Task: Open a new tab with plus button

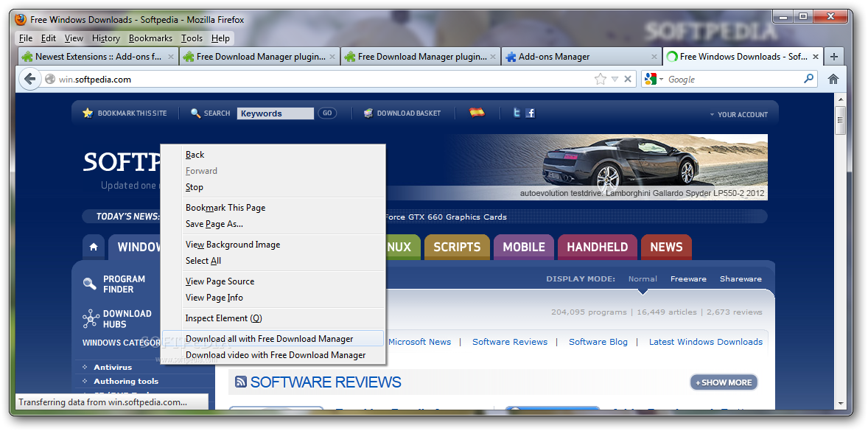Action: (x=834, y=57)
